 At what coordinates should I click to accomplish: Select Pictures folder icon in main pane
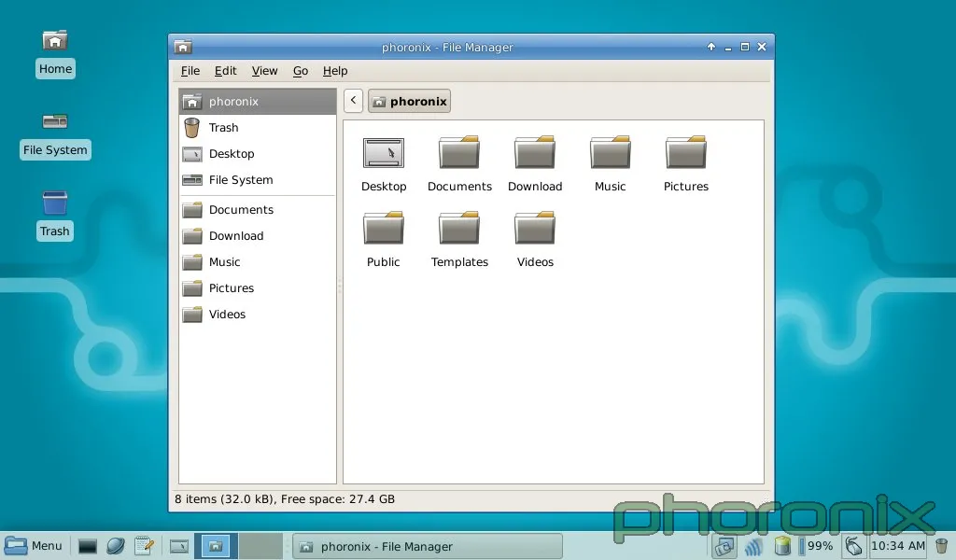(x=686, y=152)
